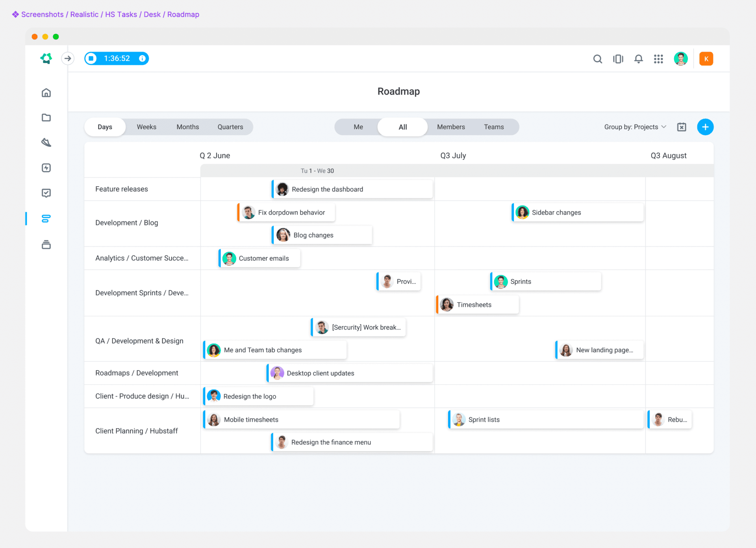The width and height of the screenshot is (756, 548).
Task: Switch roadmap filter to Teams
Action: pyautogui.click(x=494, y=127)
